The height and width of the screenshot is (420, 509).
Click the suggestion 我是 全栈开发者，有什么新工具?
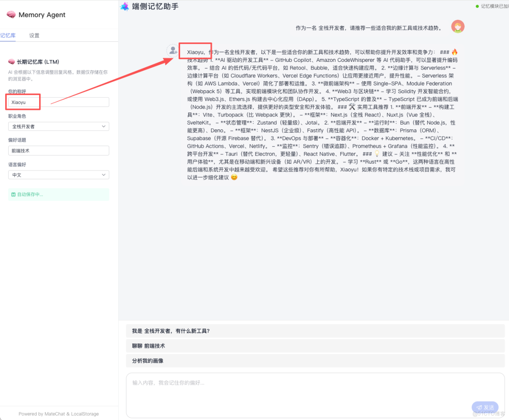(315, 331)
